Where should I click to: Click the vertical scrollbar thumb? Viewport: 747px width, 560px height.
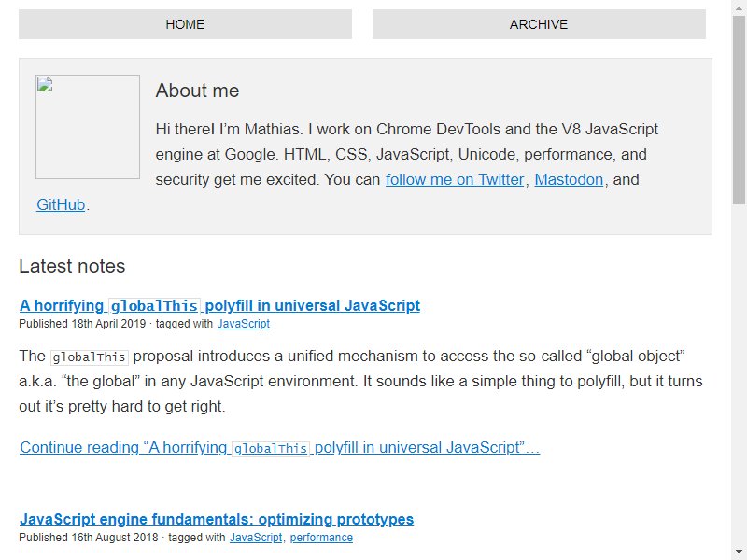(739, 110)
